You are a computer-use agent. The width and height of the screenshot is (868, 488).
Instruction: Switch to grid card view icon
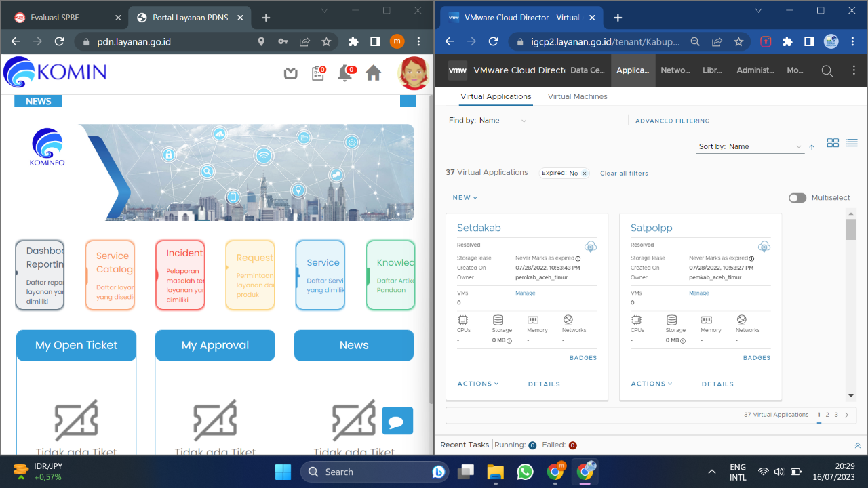(x=833, y=143)
